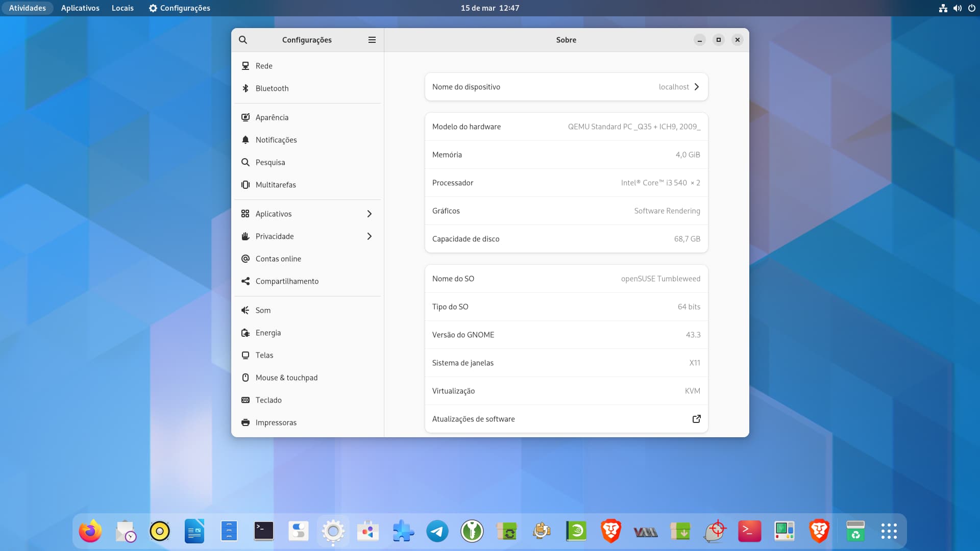Select Bluetooth in the settings sidebar
Viewport: 980px width, 551px height.
272,88
